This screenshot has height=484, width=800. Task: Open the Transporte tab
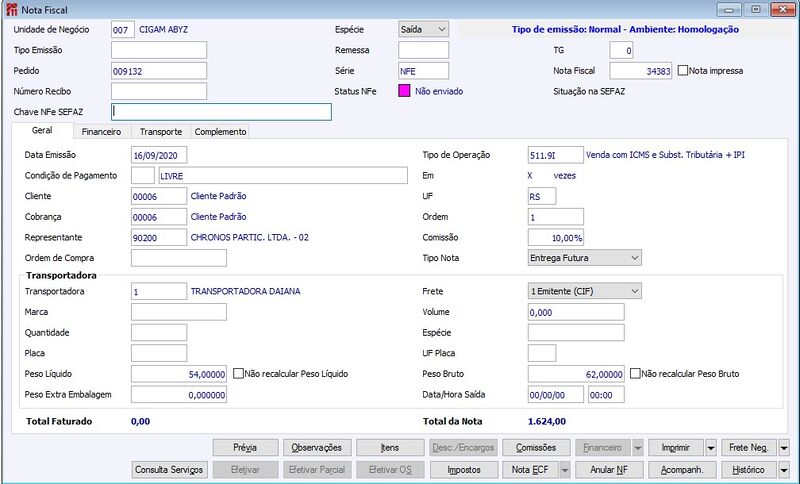(x=161, y=132)
